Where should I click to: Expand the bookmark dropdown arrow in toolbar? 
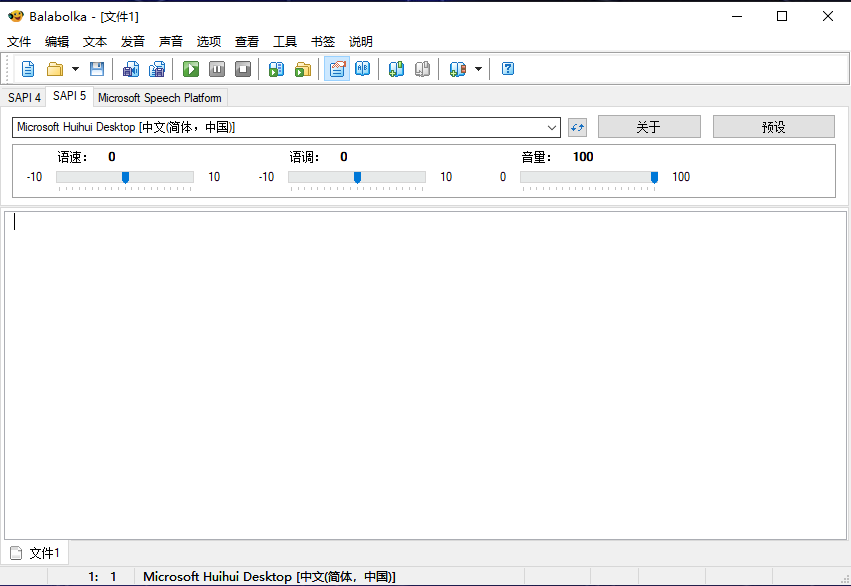click(478, 69)
